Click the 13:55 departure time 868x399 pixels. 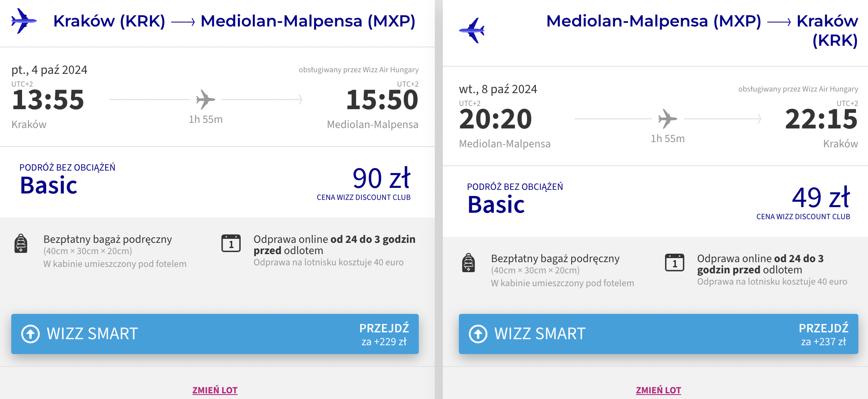(x=48, y=100)
